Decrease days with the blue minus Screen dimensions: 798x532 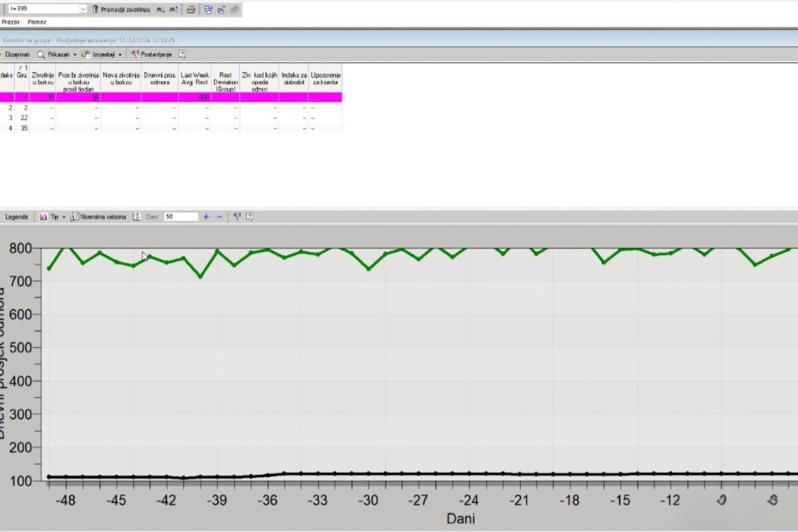pyautogui.click(x=219, y=217)
